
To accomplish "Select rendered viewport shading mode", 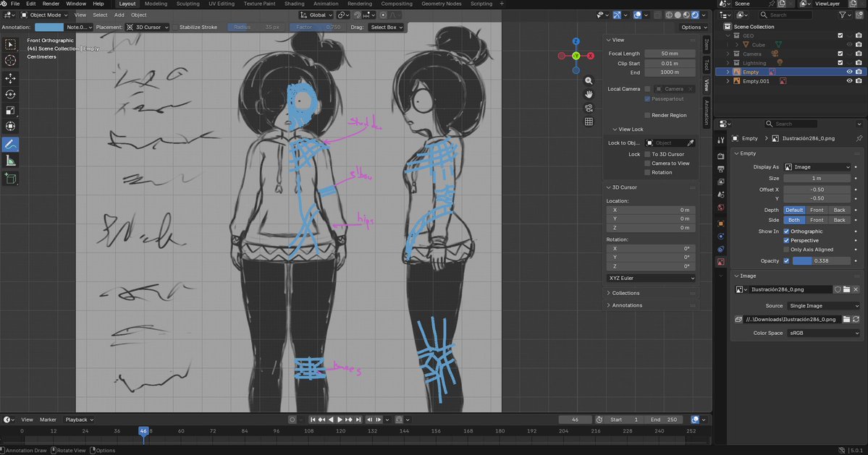I will (x=695, y=15).
